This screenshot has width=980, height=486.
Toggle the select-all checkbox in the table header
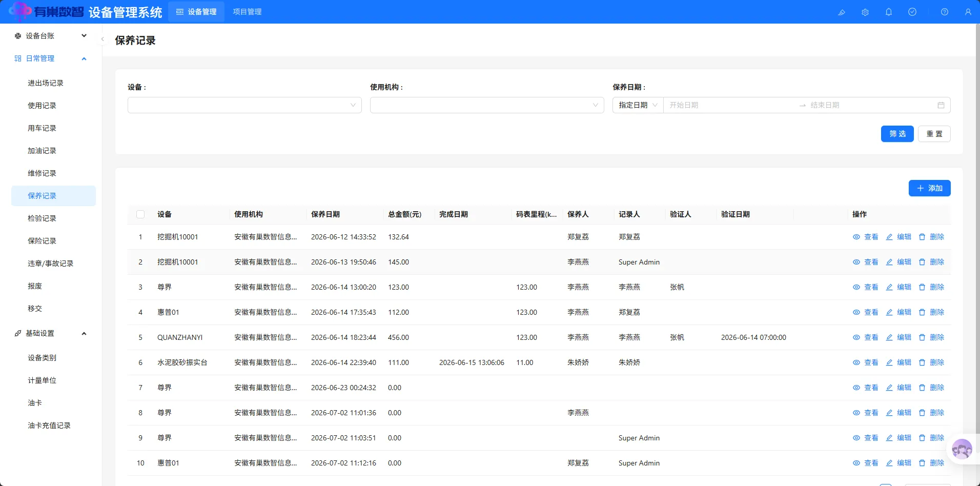pyautogui.click(x=140, y=214)
